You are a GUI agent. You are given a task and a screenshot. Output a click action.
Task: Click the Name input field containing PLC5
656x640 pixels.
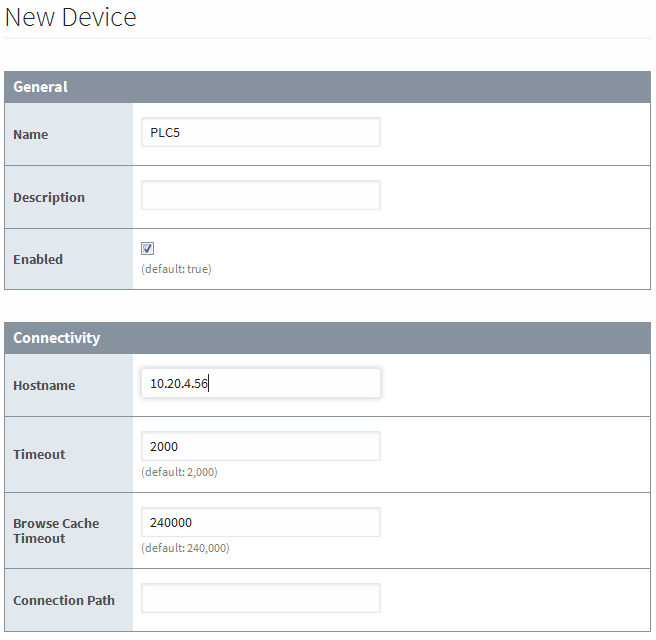coord(260,133)
